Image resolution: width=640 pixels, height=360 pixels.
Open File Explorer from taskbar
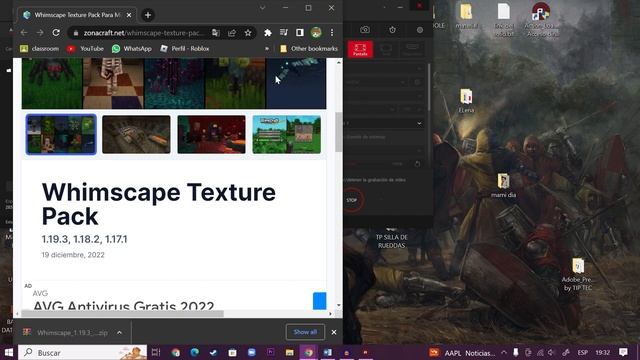pos(290,352)
